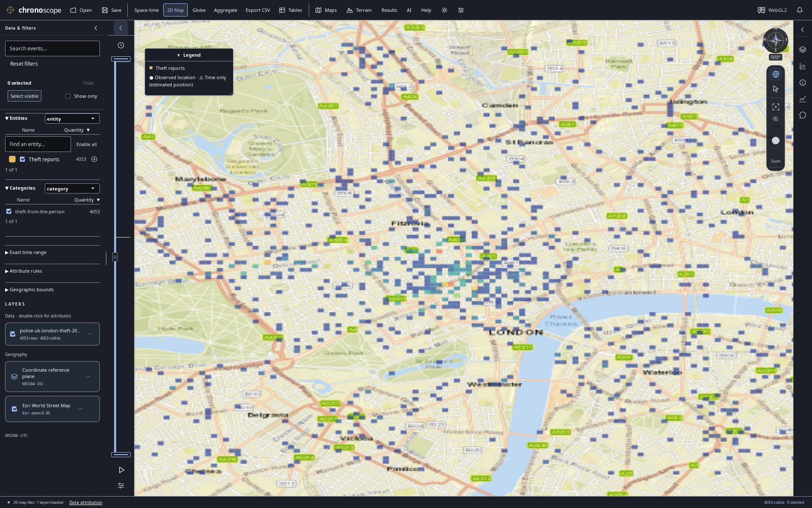Expand the Geographic bounds section
This screenshot has height=508, width=812.
29,290
